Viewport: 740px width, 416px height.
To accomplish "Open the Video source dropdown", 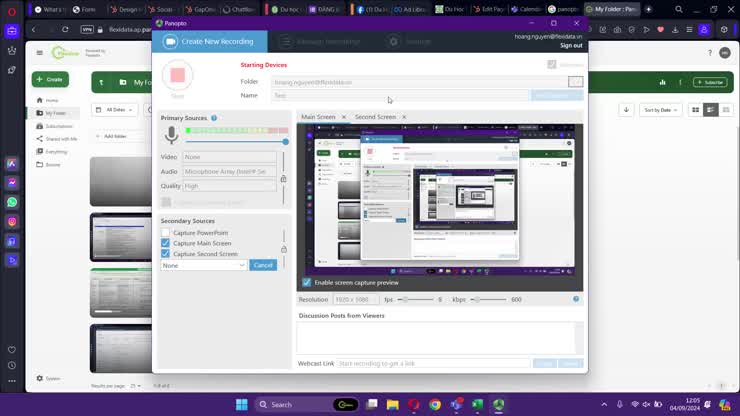I will pos(230,157).
